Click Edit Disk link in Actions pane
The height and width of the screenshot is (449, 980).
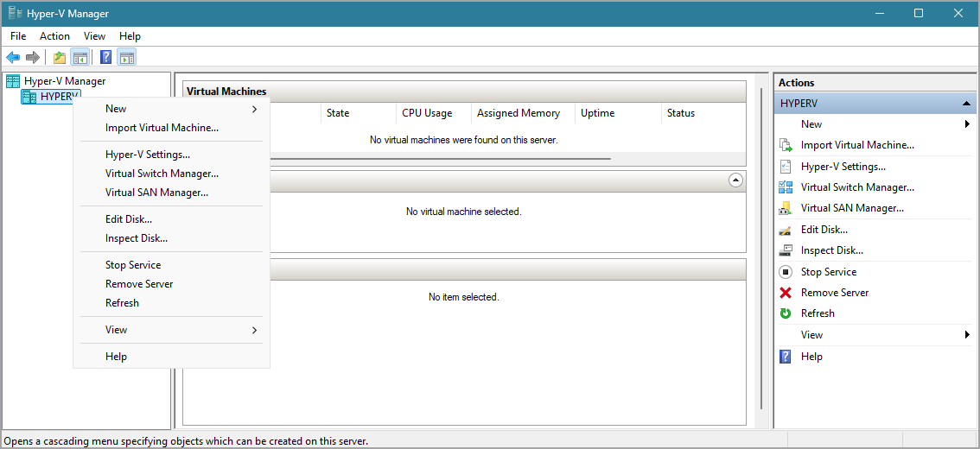click(824, 230)
